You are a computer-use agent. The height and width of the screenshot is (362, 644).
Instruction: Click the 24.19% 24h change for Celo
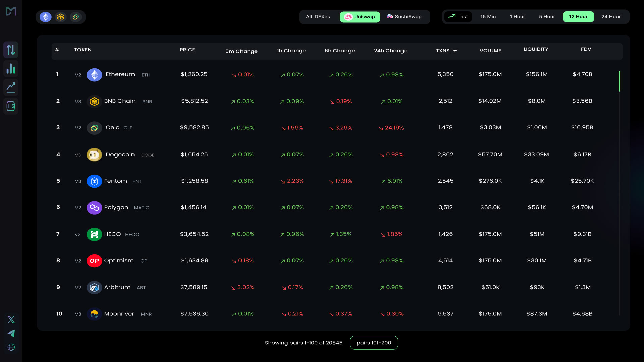pos(391,128)
